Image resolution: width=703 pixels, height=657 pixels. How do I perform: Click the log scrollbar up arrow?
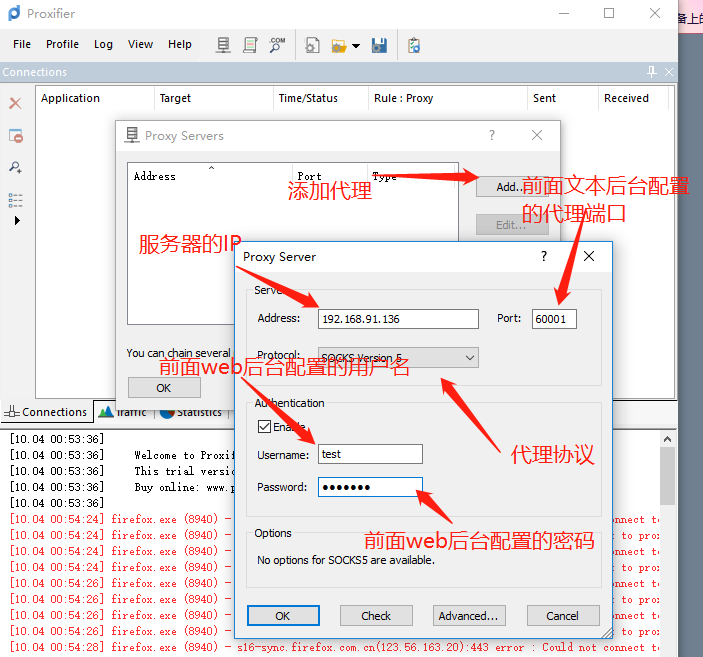point(667,439)
